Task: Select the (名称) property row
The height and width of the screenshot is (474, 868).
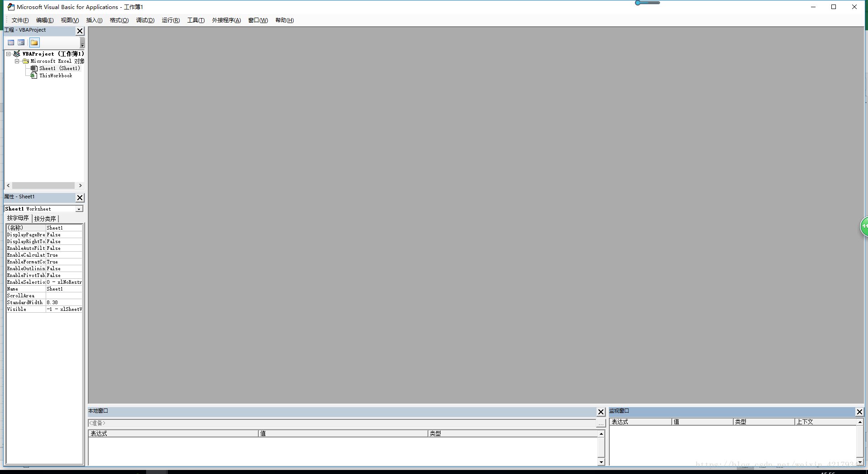Action: pyautogui.click(x=44, y=228)
